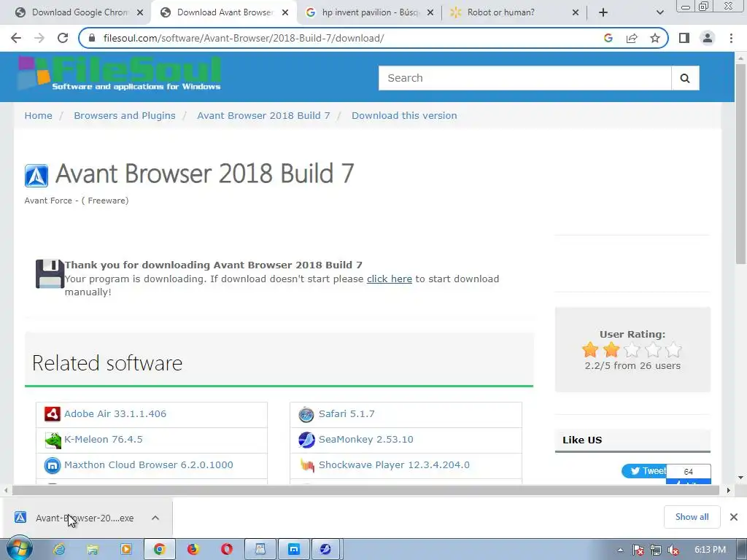
Task: Open Chrome's three-dot menu
Action: [x=731, y=38]
